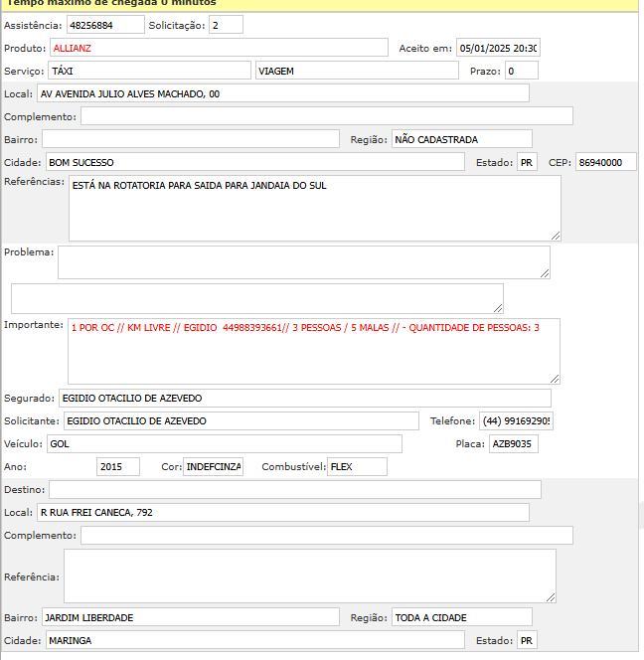The height and width of the screenshot is (660, 644).
Task: Click the Combustível field showing FLEX
Action: [357, 466]
